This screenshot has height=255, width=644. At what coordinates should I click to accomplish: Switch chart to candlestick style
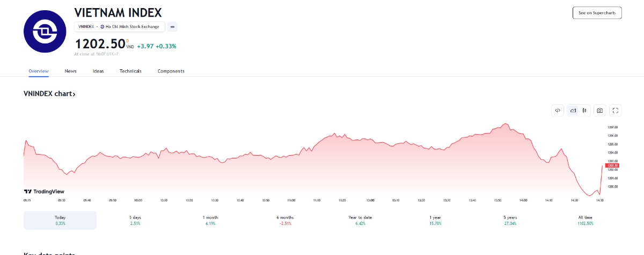coord(584,111)
